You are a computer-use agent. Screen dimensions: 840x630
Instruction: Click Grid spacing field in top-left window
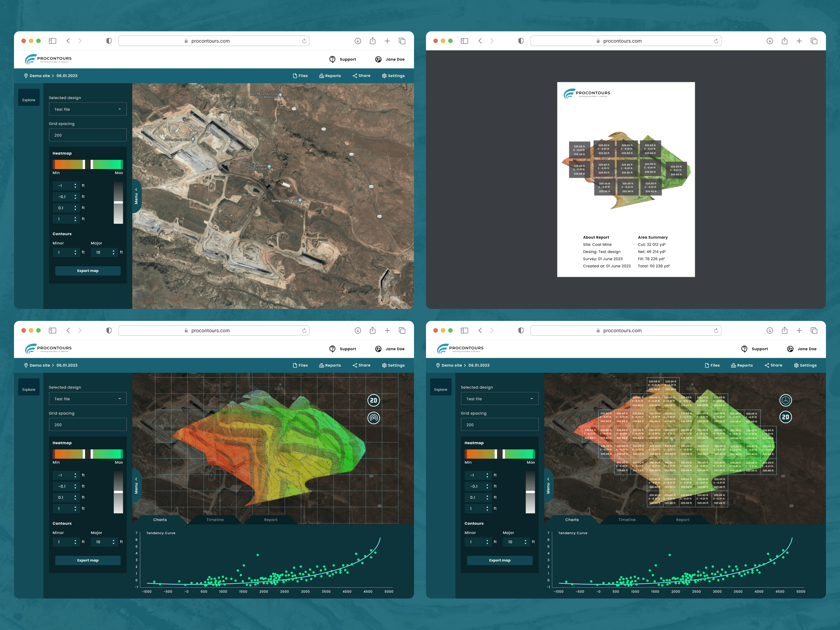(x=88, y=135)
